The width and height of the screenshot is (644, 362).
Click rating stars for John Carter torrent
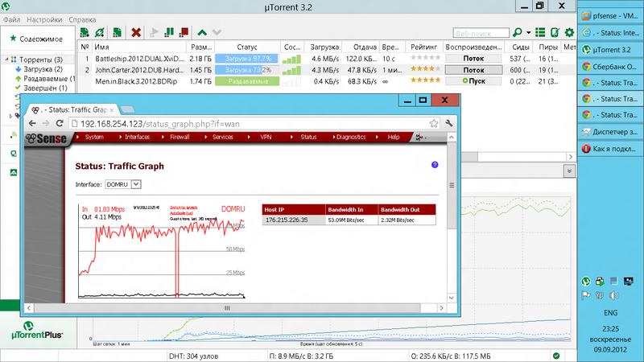coord(425,68)
